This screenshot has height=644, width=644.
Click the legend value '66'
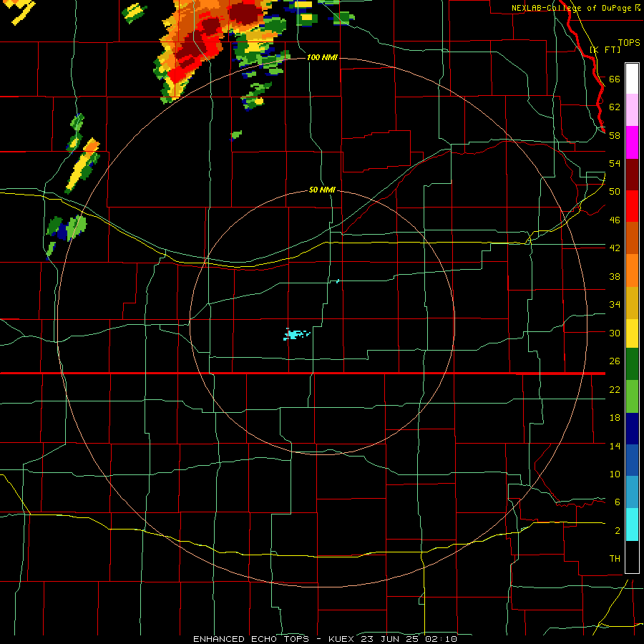[615, 79]
